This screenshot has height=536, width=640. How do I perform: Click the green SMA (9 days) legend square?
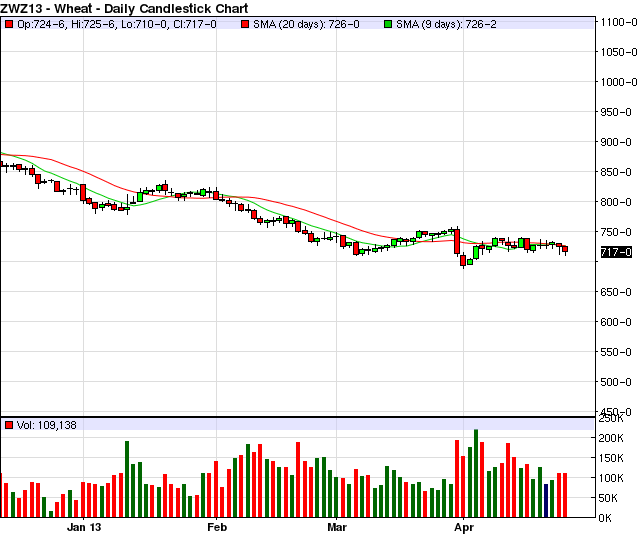(388, 24)
